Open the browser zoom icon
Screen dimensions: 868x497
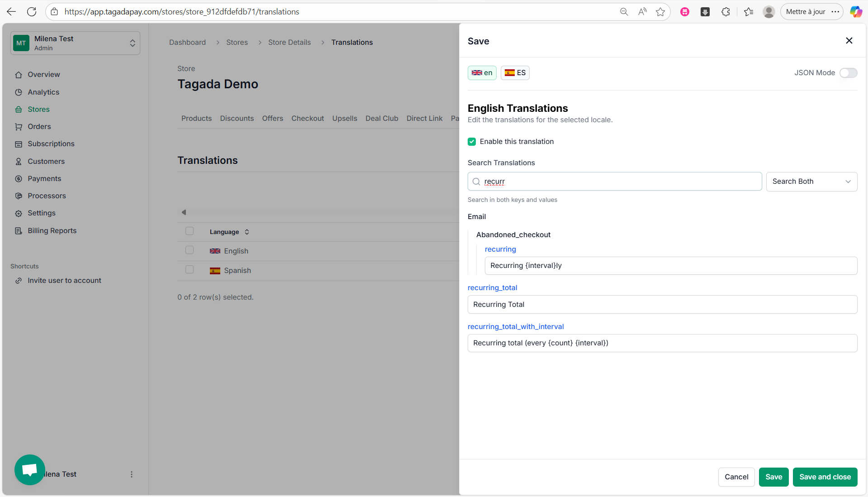[624, 12]
